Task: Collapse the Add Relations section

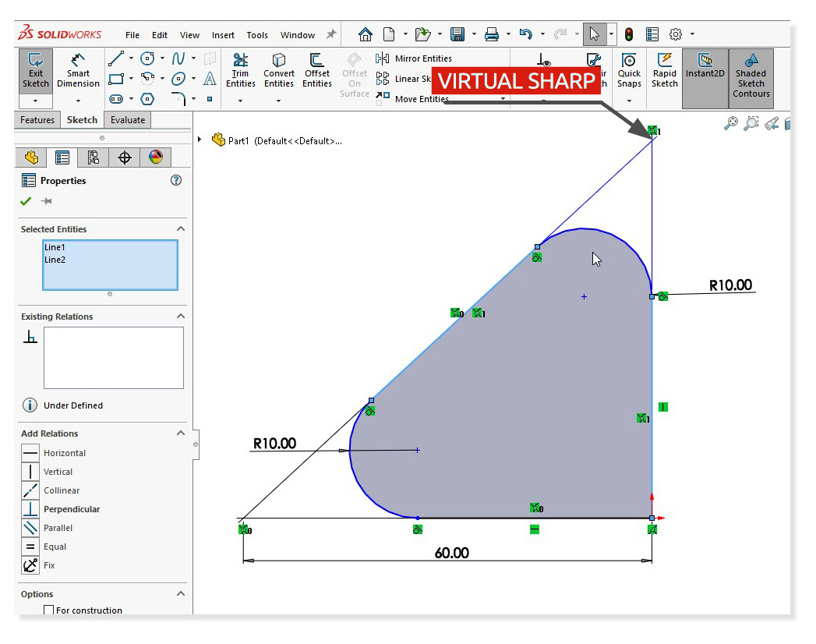Action: 181,433
